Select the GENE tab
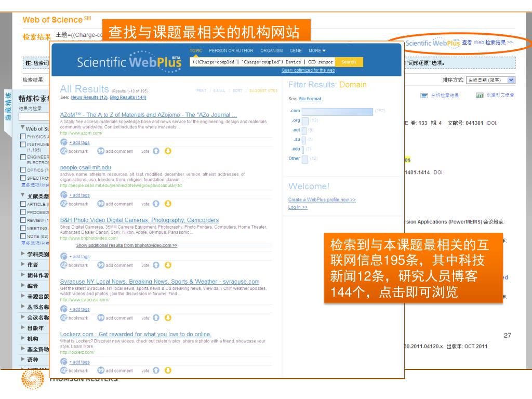The image size is (532, 399). pyautogui.click(x=296, y=50)
